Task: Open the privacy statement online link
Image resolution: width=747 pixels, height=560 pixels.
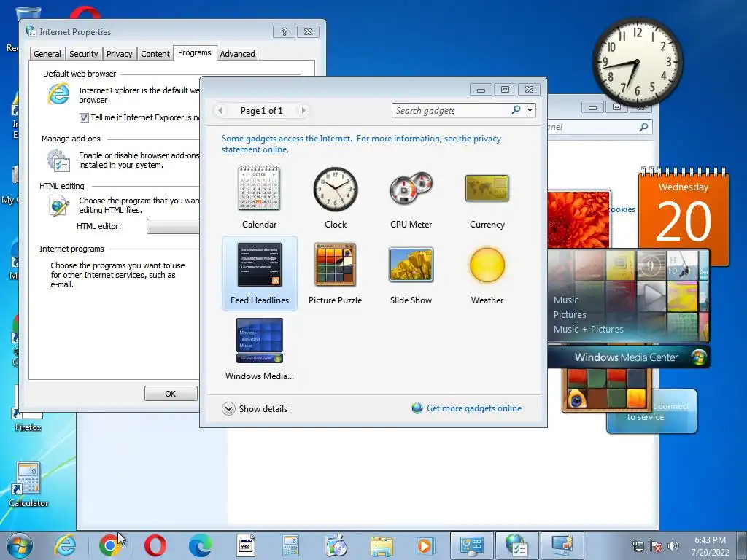Action: [361, 144]
